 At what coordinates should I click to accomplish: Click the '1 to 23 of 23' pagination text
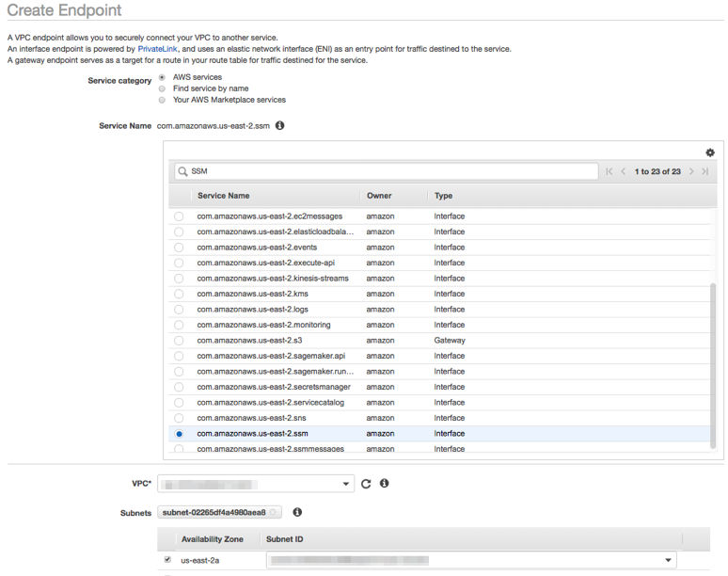(x=657, y=171)
